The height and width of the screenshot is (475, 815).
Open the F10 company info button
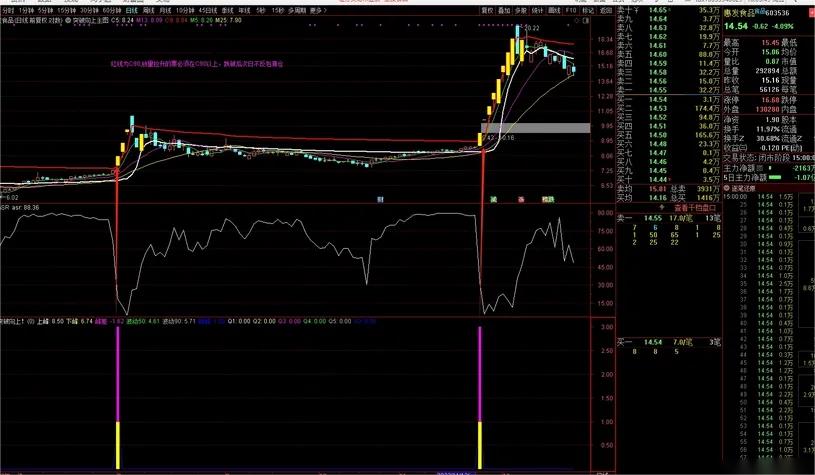point(571,10)
